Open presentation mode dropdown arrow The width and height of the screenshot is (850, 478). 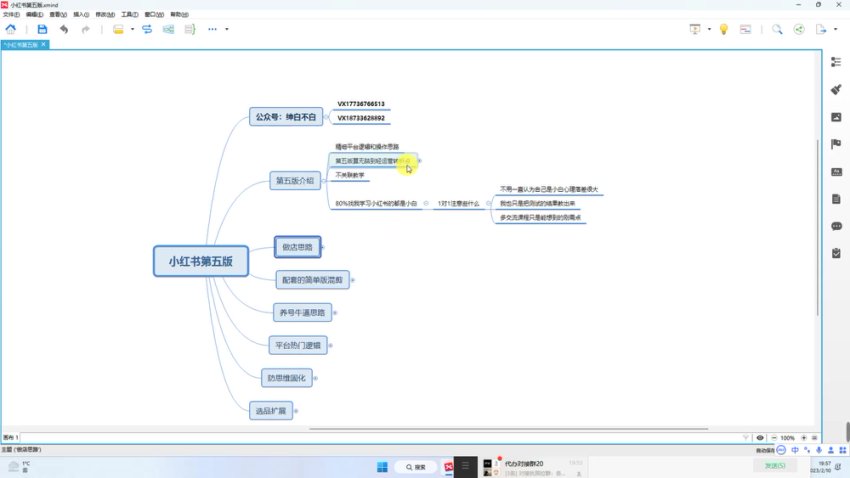[709, 29]
